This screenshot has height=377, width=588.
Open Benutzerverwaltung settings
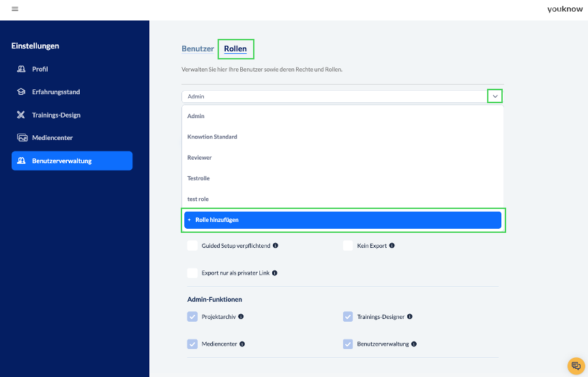(72, 160)
